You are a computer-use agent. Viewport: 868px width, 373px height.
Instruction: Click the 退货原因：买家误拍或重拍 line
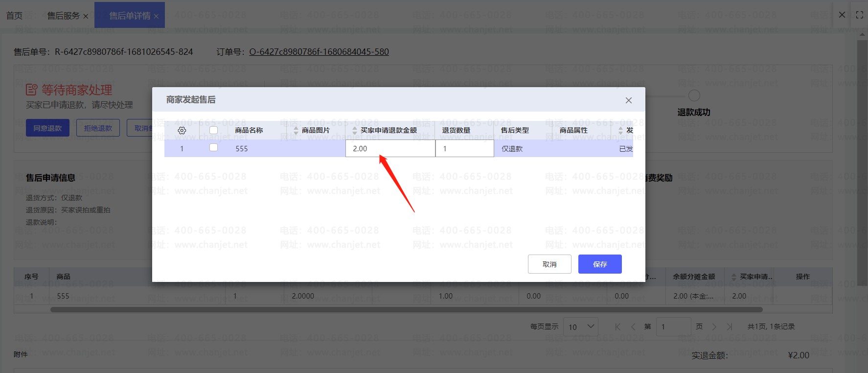point(68,210)
